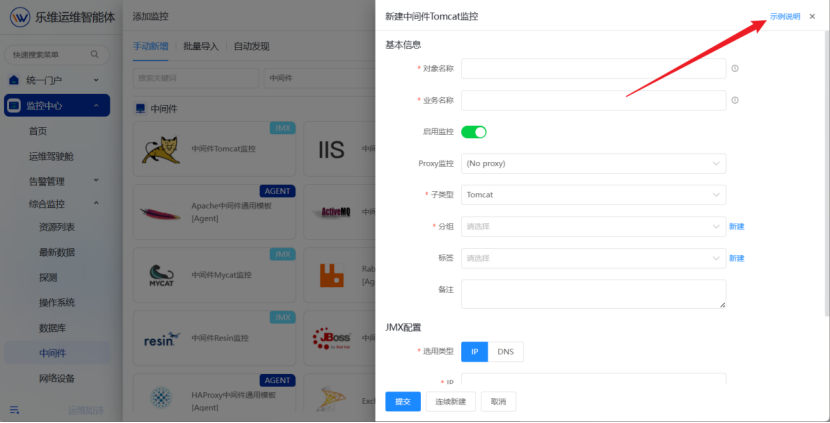
Task: Collapse the 综合监控 submenu chevron
Action: click(x=96, y=203)
